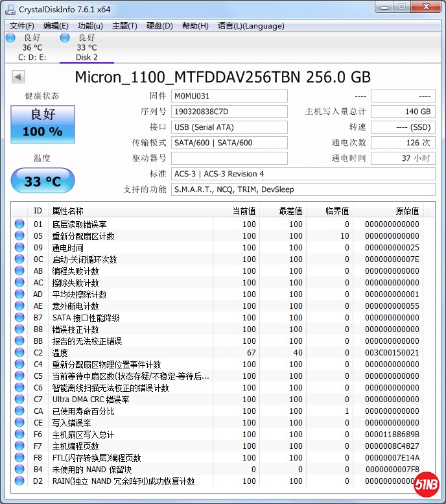
Task: Click status icon for B4 未使用的 NAND 保留块
Action: pyautogui.click(x=19, y=470)
